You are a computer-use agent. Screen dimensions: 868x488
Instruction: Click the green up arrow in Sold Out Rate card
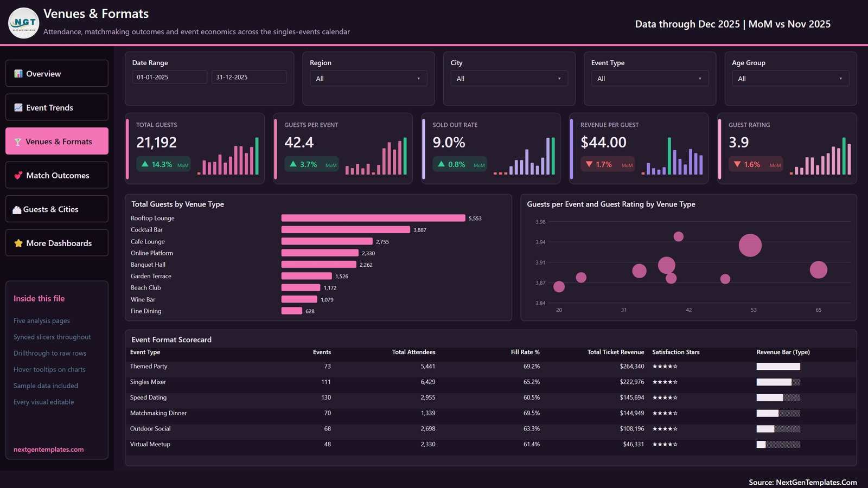point(441,164)
